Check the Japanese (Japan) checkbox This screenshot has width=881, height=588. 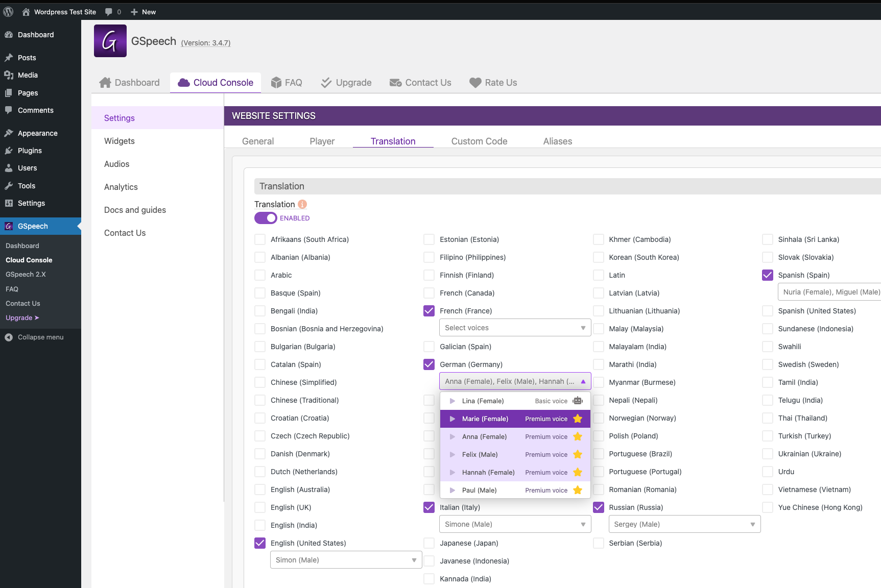tap(429, 543)
